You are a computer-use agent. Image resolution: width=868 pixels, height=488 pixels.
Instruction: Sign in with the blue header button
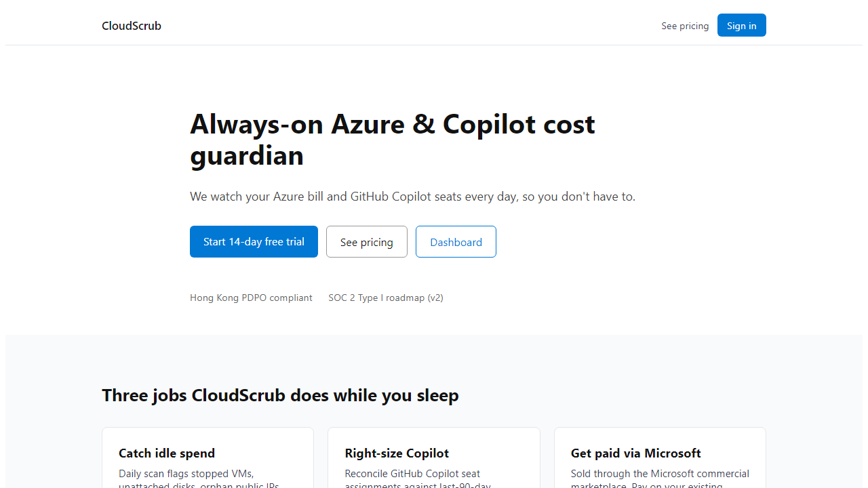(742, 25)
